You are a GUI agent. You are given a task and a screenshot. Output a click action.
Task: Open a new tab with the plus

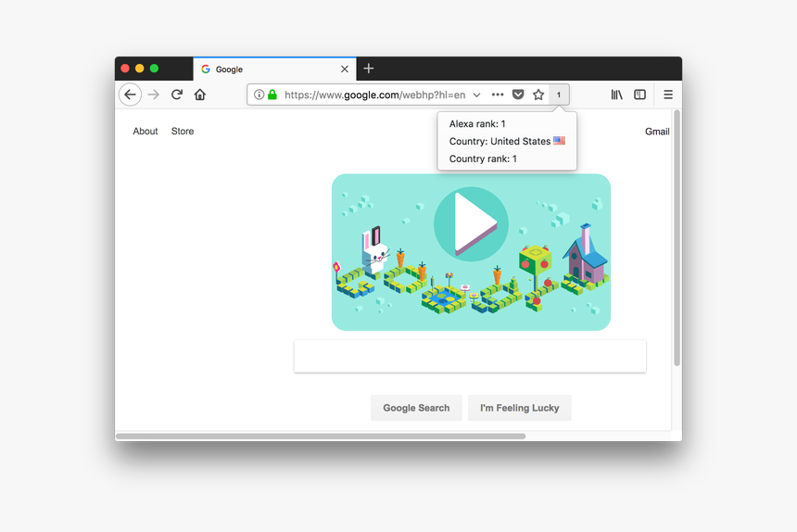tap(369, 69)
